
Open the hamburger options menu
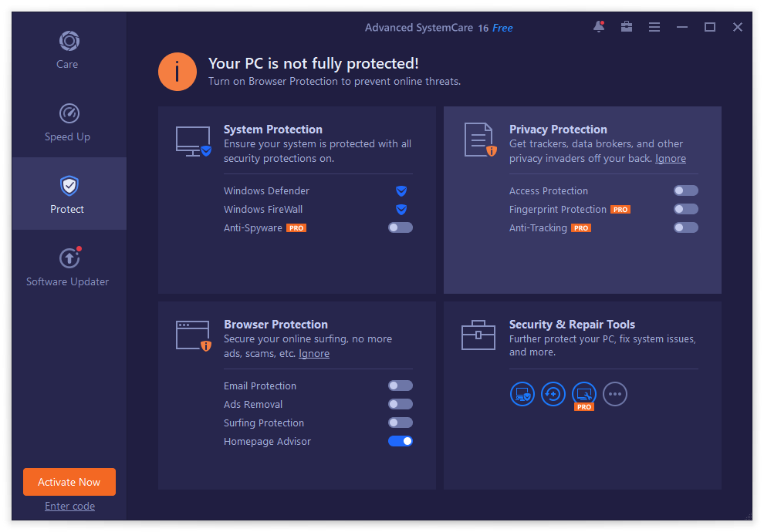[654, 27]
